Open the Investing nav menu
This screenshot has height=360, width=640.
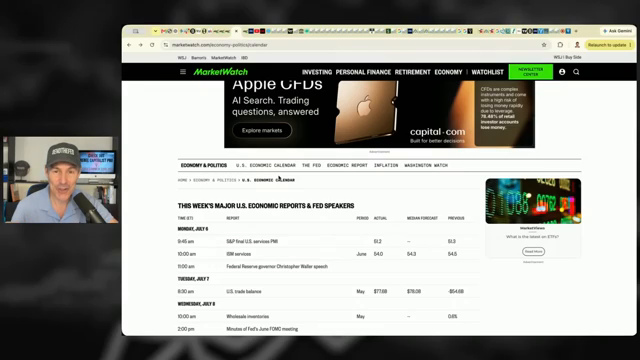coord(317,72)
